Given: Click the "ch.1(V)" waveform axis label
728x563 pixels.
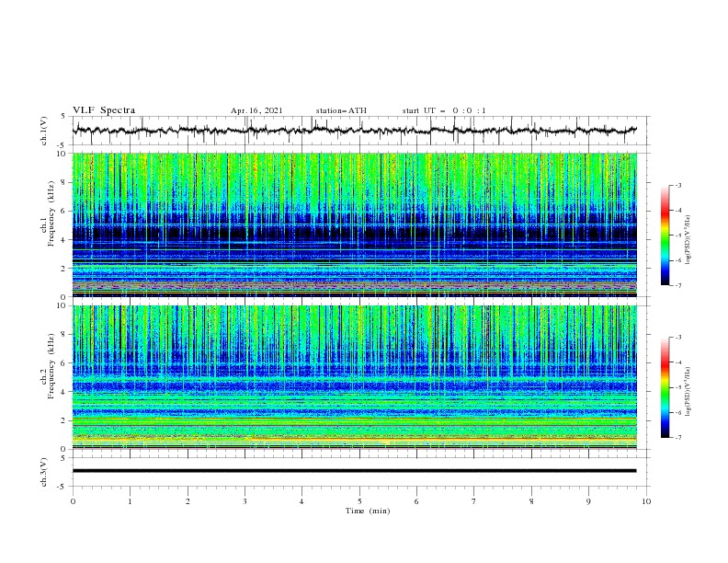Looking at the screenshot, I should point(43,131).
